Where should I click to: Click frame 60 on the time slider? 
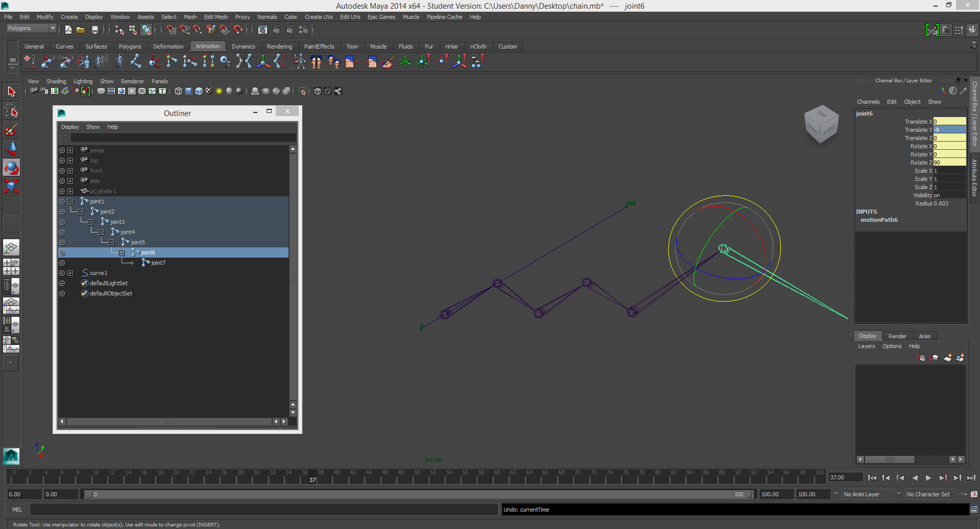497,477
